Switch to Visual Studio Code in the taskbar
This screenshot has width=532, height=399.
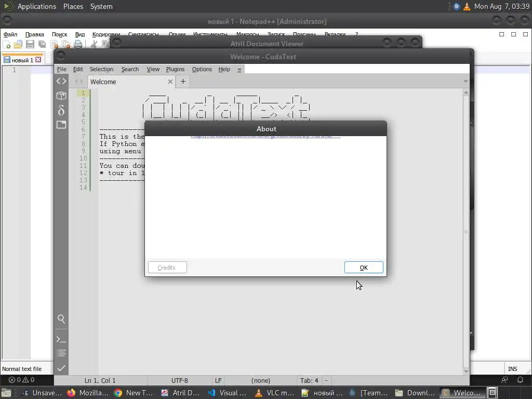[228, 393]
